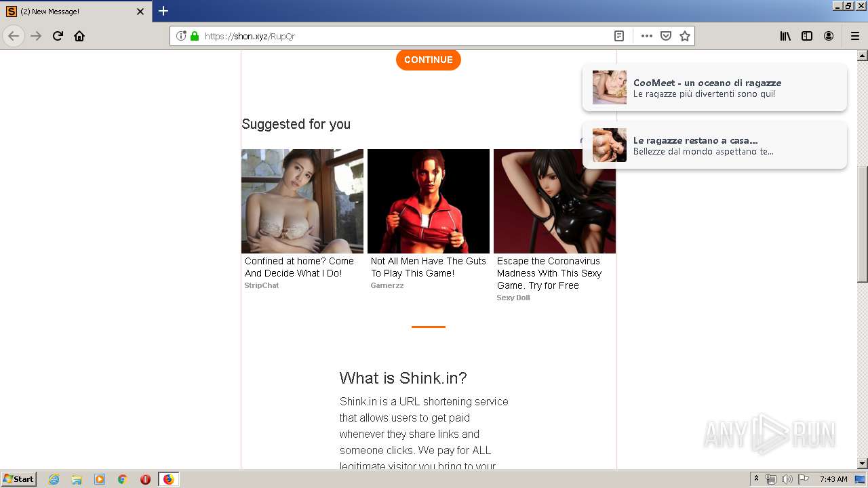Open the CooMeet notification popup
Viewport: 868px width, 488px height.
coord(715,87)
